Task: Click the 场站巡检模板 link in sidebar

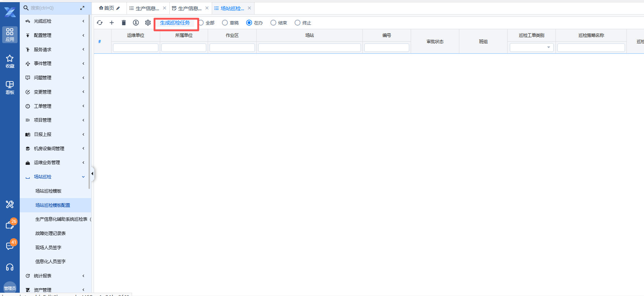Action: coord(48,191)
